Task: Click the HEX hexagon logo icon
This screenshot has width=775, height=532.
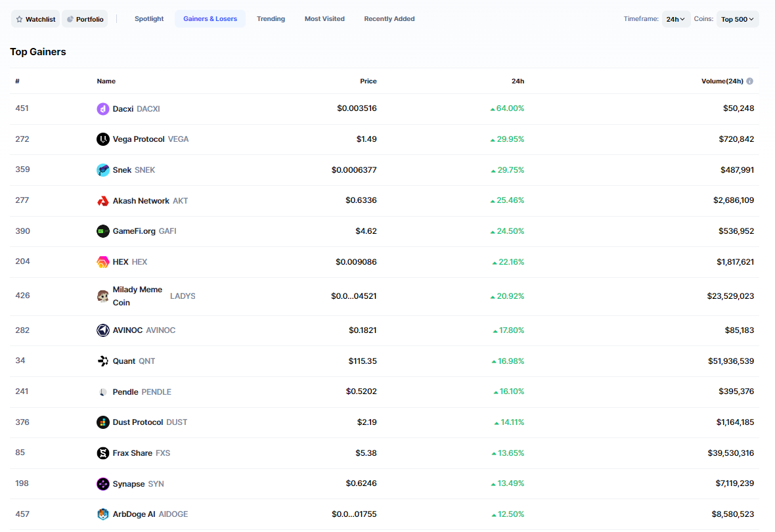Action: coord(103,262)
